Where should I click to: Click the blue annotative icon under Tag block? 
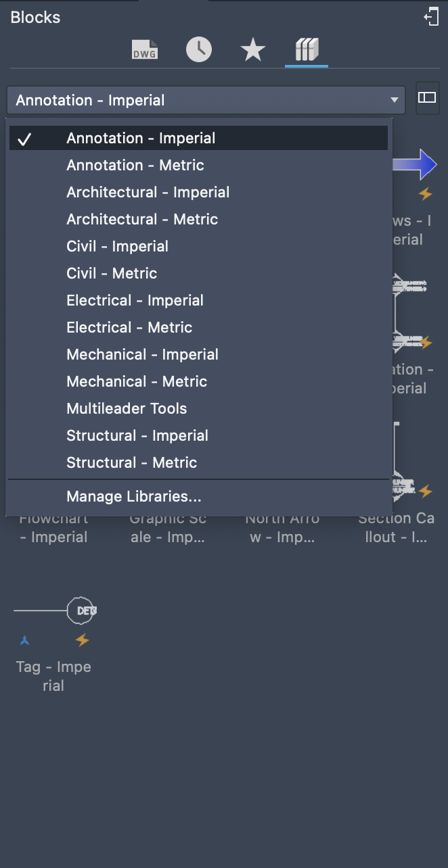click(x=25, y=640)
